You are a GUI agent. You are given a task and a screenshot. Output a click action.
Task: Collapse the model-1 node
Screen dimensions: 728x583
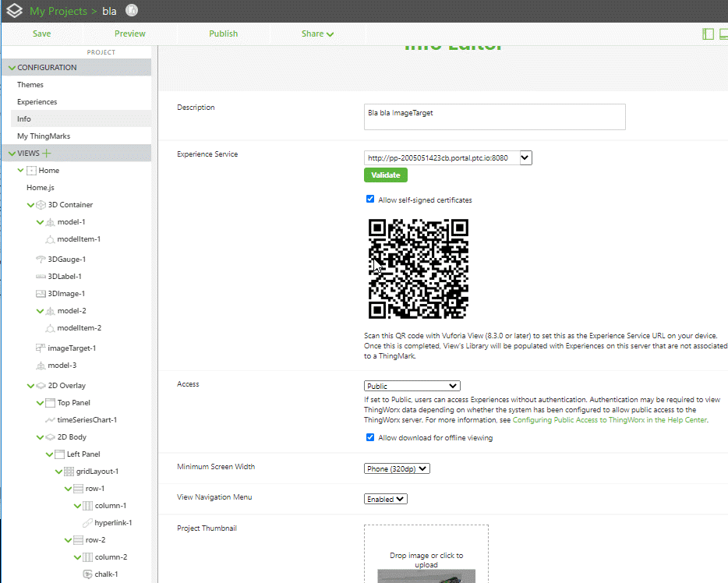pos(40,222)
